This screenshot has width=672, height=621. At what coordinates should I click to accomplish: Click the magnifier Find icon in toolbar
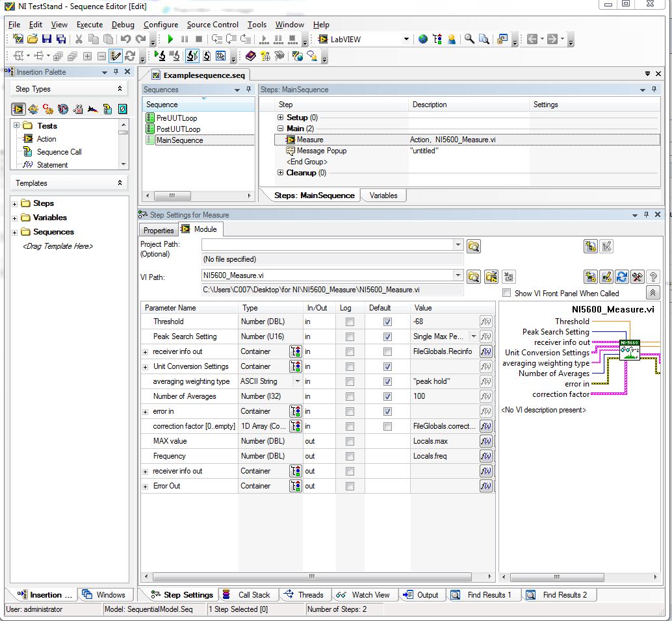pyautogui.click(x=469, y=40)
